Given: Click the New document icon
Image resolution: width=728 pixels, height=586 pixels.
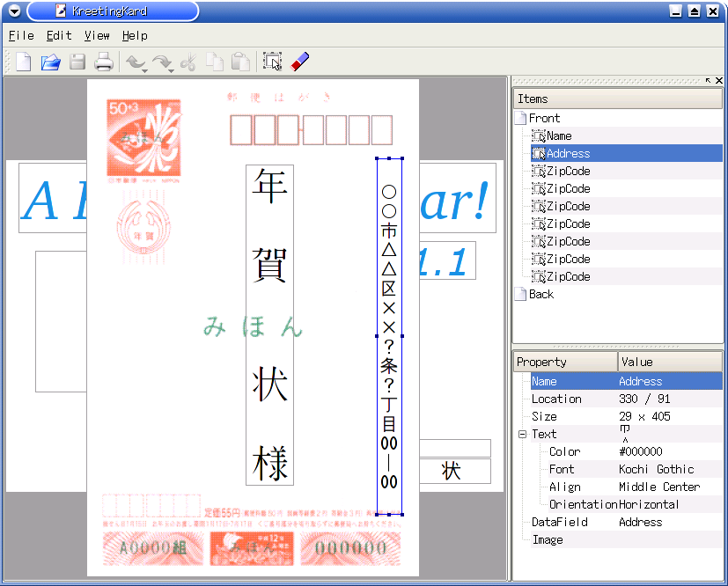Looking at the screenshot, I should click(x=24, y=62).
